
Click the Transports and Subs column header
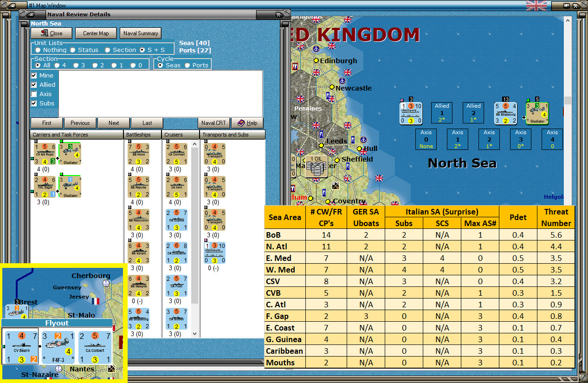[x=232, y=135]
